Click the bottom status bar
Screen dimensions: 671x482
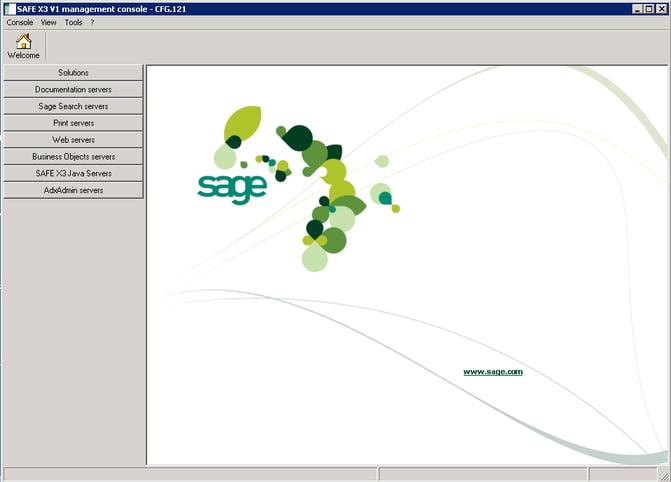[x=190, y=474]
